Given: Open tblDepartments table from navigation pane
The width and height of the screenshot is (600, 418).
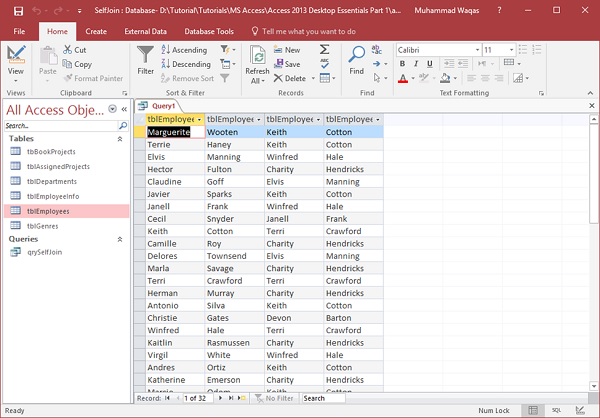Looking at the screenshot, I should tap(52, 181).
